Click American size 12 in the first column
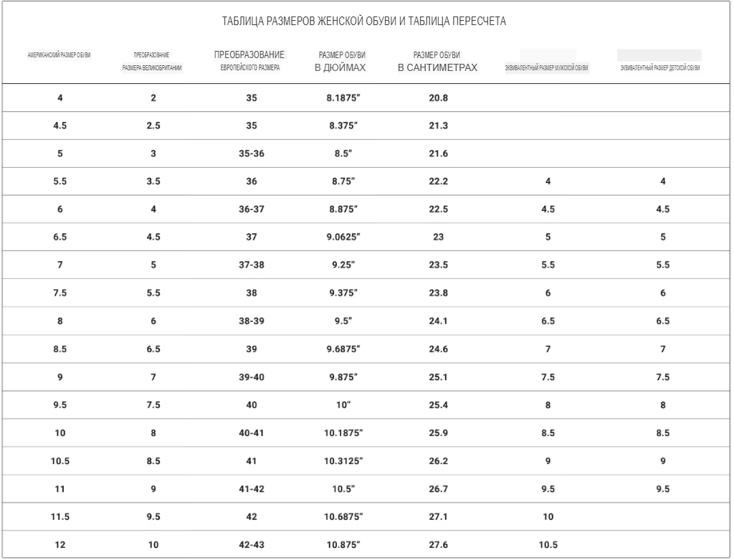 tap(60, 545)
